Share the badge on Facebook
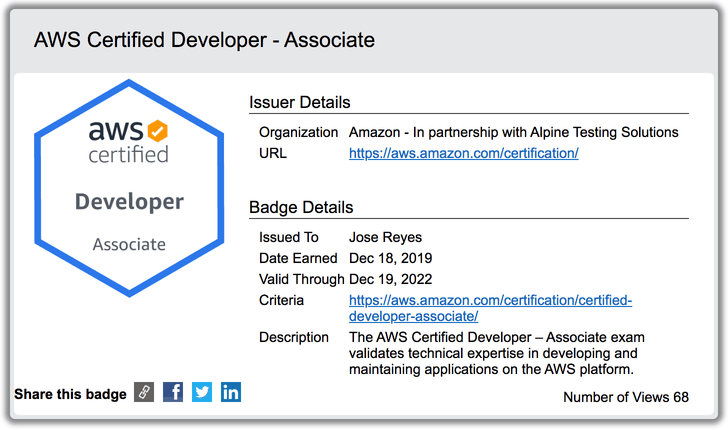The image size is (728, 430). click(x=173, y=392)
